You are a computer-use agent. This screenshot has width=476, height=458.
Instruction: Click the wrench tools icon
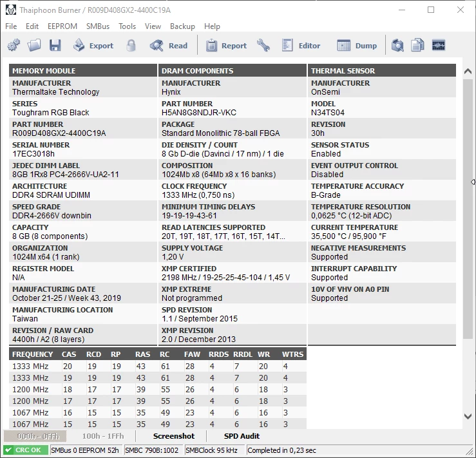coord(263,46)
